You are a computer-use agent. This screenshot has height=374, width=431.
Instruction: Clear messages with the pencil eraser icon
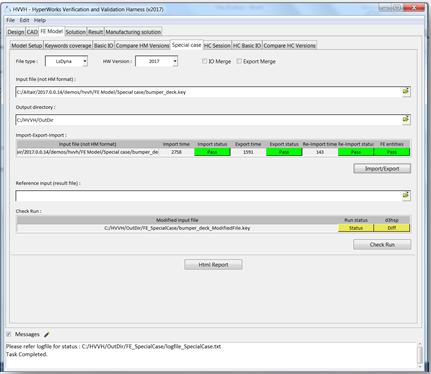[x=47, y=334]
